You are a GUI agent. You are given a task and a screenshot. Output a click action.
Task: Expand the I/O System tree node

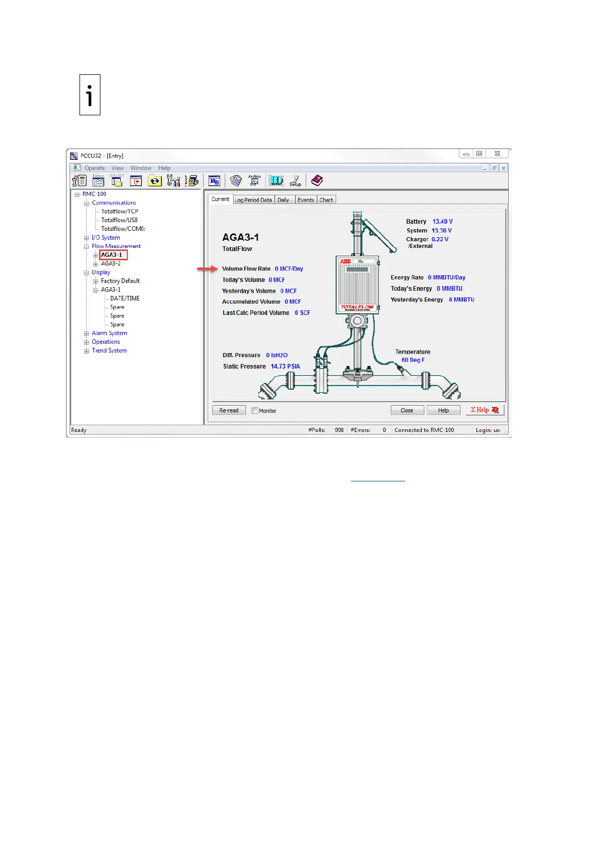click(x=87, y=238)
